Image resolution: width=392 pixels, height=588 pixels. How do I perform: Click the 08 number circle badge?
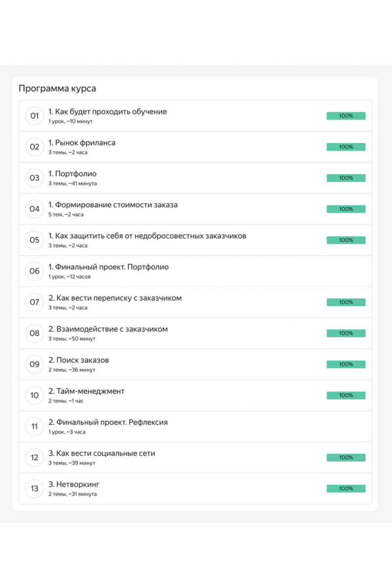(x=34, y=333)
